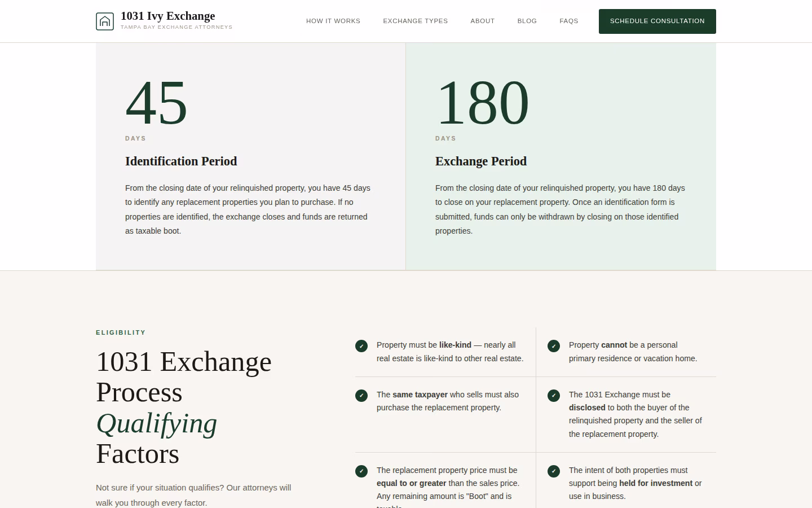Click the Identification Period heading
The height and width of the screenshot is (508, 812).
tap(181, 161)
